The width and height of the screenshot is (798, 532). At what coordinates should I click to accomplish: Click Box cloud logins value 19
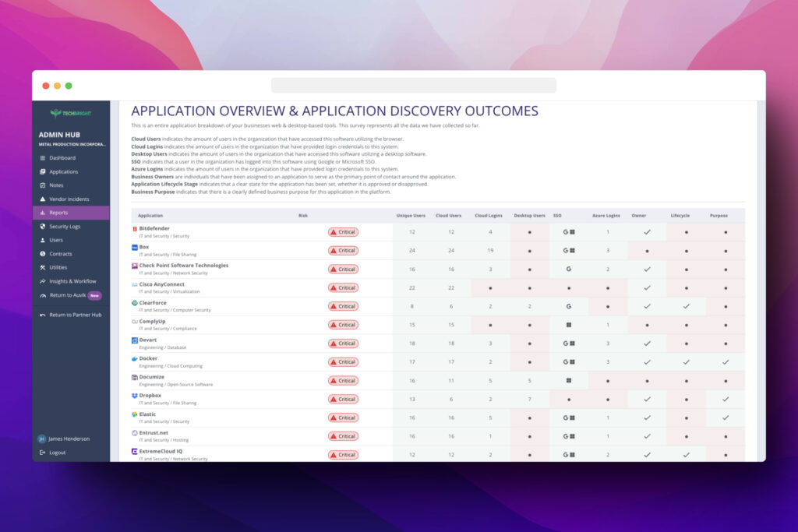pos(490,251)
